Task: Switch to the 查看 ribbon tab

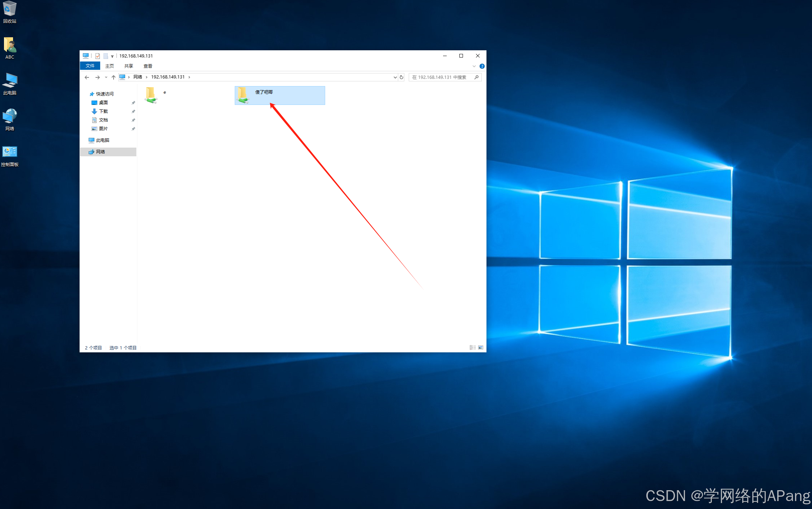Action: 148,66
